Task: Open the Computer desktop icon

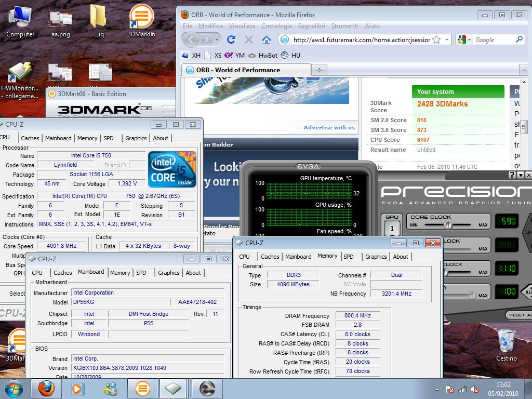Action: tap(20, 21)
